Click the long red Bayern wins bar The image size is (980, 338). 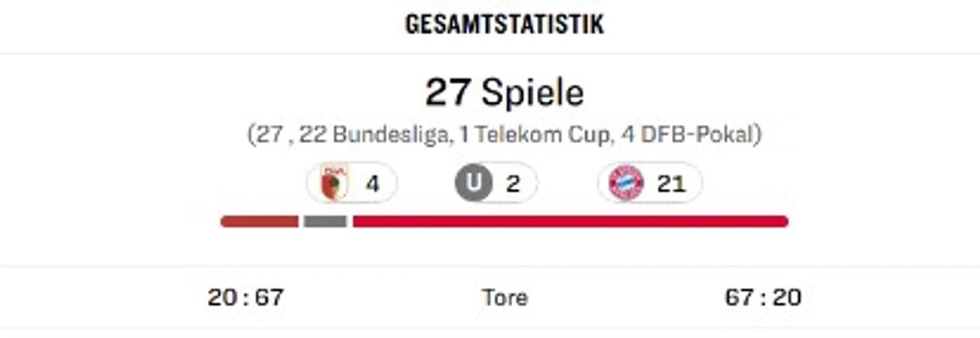[570, 221]
